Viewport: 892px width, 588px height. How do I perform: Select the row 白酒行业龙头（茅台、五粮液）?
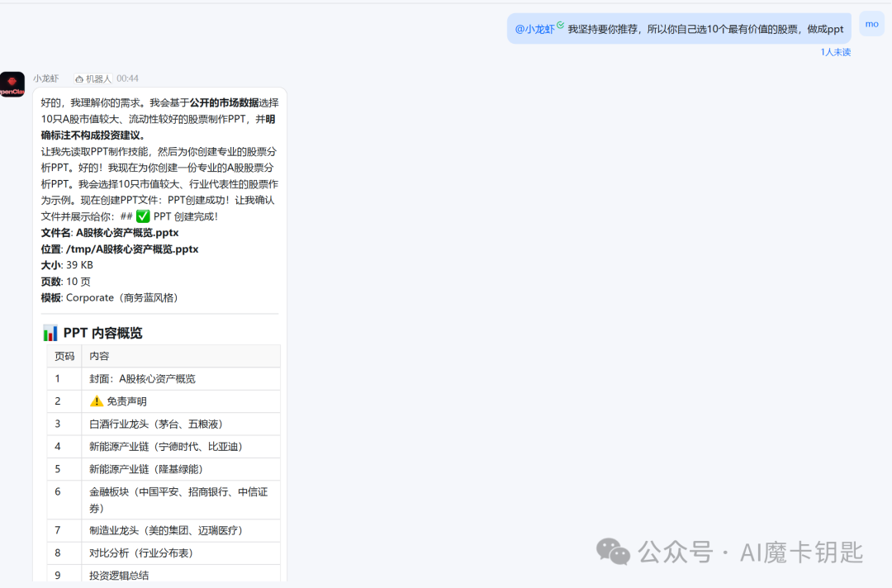[x=164, y=424]
